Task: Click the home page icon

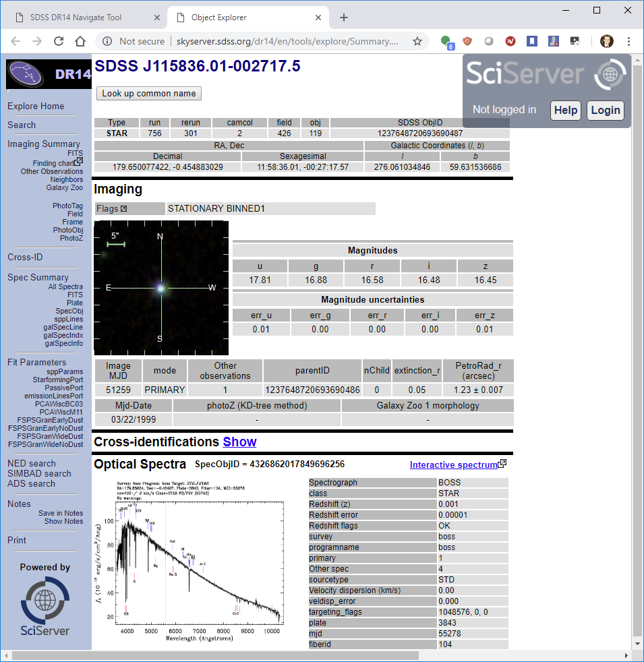Action: coord(80,41)
